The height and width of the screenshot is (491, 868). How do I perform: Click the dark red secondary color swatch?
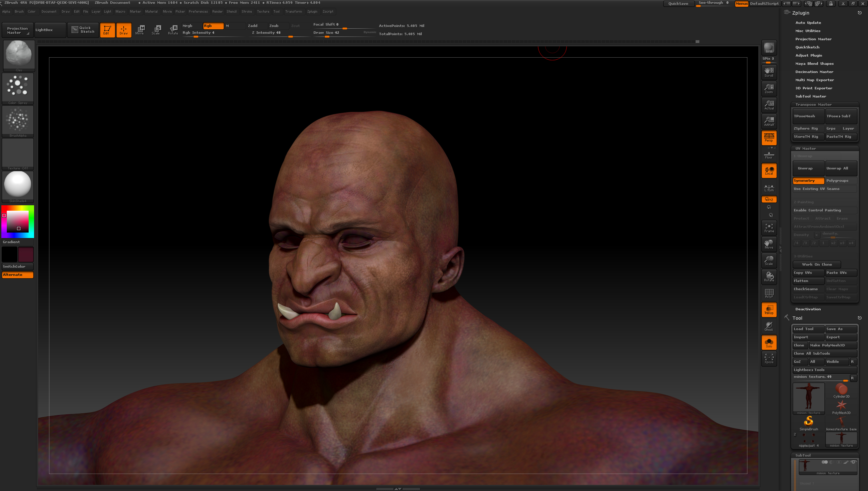(26, 255)
